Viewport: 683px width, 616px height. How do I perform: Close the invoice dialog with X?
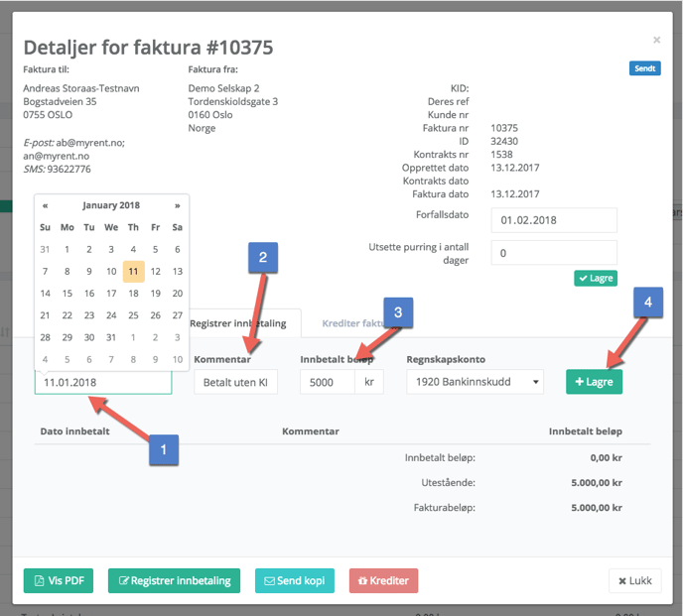[x=656, y=40]
